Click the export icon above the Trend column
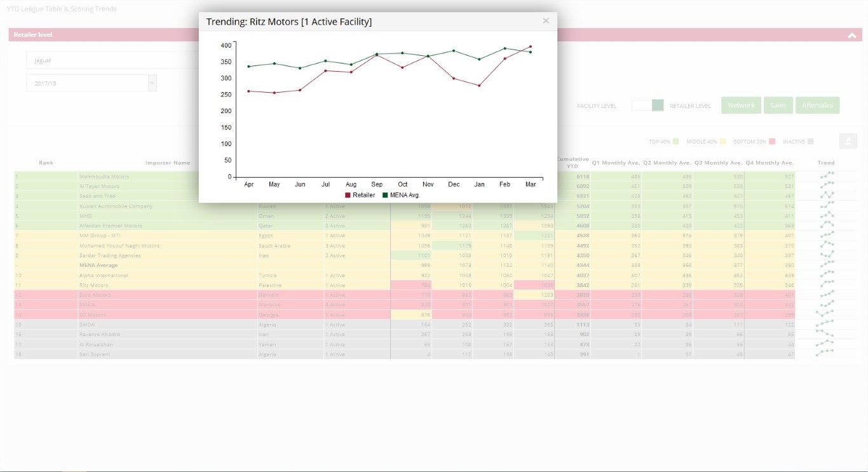 [x=848, y=141]
